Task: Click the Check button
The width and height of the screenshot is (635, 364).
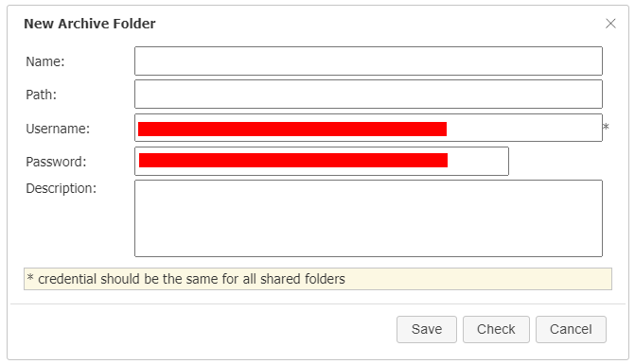Action: pos(496,329)
